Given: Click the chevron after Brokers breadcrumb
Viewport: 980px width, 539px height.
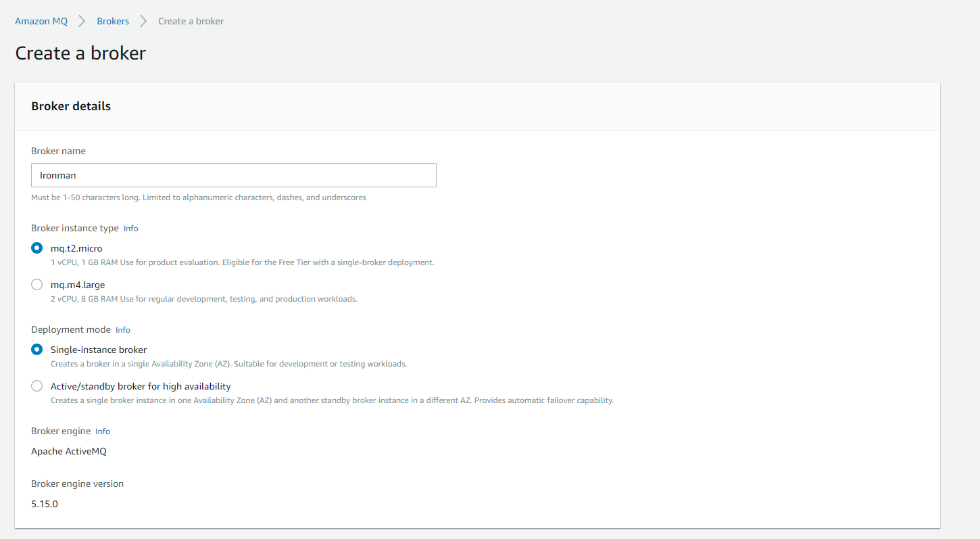Looking at the screenshot, I should (143, 21).
